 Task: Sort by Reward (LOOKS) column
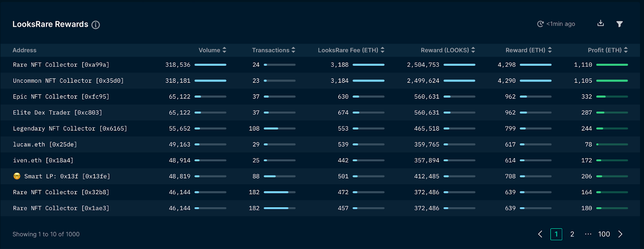(x=448, y=50)
